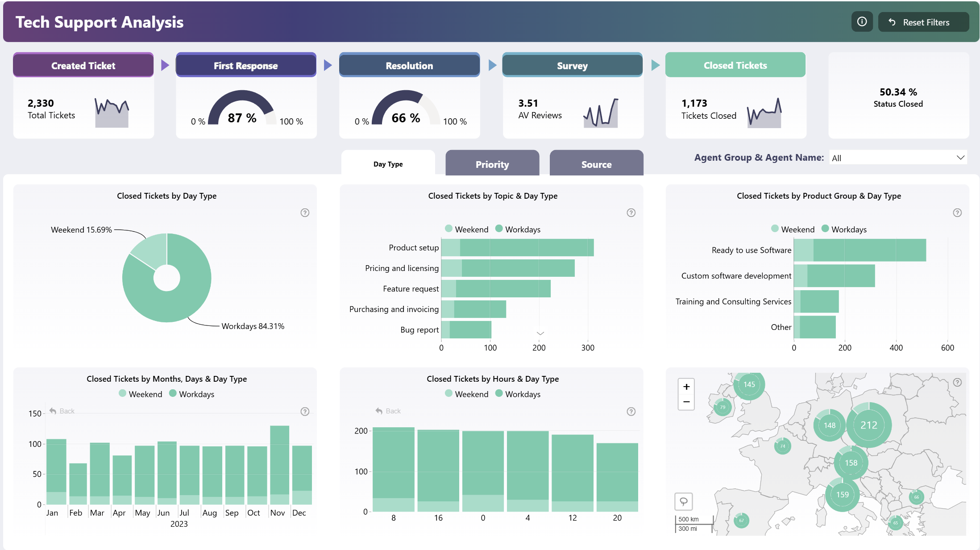Click Back drill-up in Hours chart

[x=388, y=411]
